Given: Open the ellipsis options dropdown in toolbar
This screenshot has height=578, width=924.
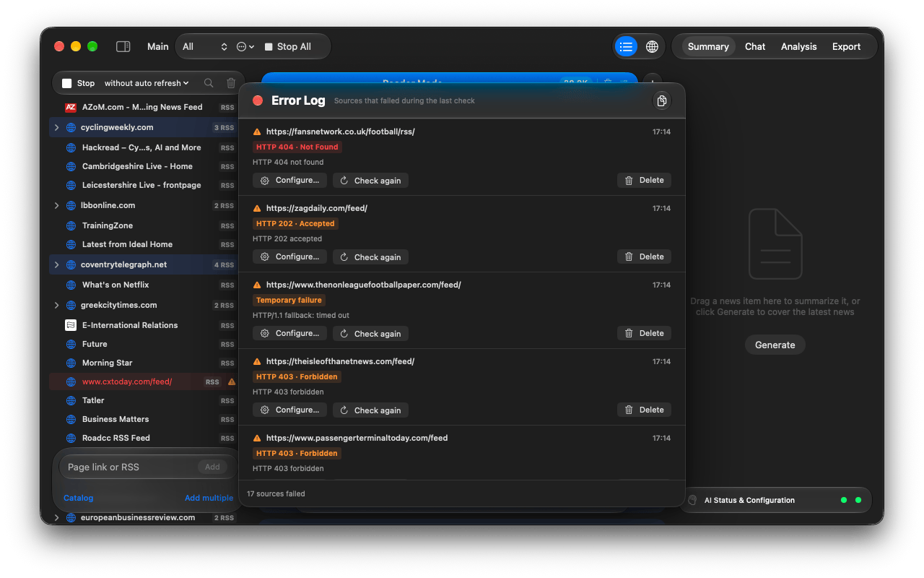Looking at the screenshot, I should tap(245, 46).
